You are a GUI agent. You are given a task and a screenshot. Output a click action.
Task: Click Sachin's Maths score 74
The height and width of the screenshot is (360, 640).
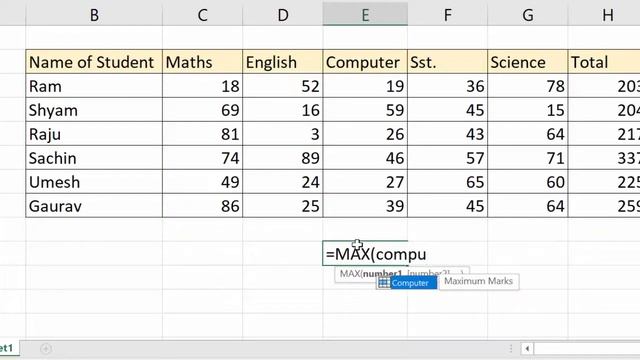pos(202,158)
